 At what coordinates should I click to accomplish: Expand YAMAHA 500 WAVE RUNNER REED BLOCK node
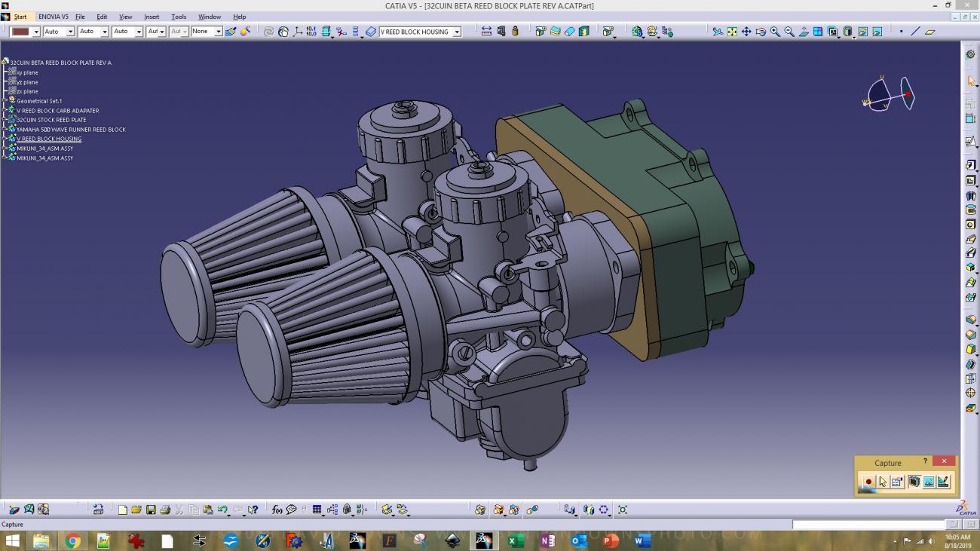pos(5,129)
